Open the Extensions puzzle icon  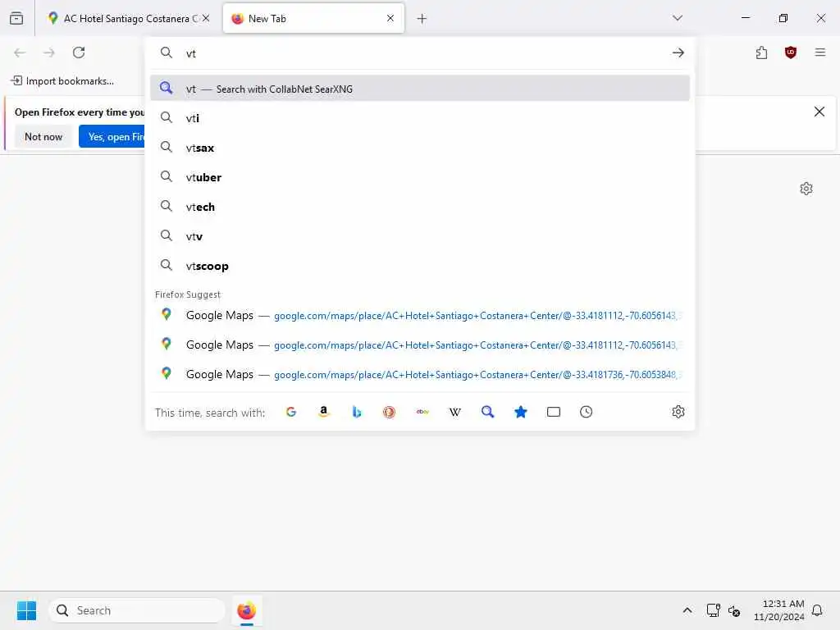click(x=762, y=52)
